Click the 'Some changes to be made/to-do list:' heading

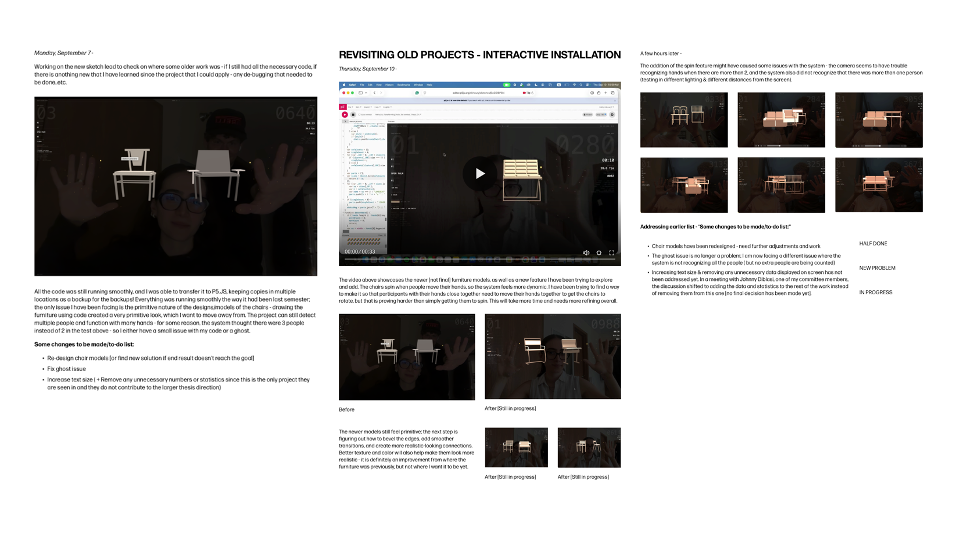click(x=84, y=345)
